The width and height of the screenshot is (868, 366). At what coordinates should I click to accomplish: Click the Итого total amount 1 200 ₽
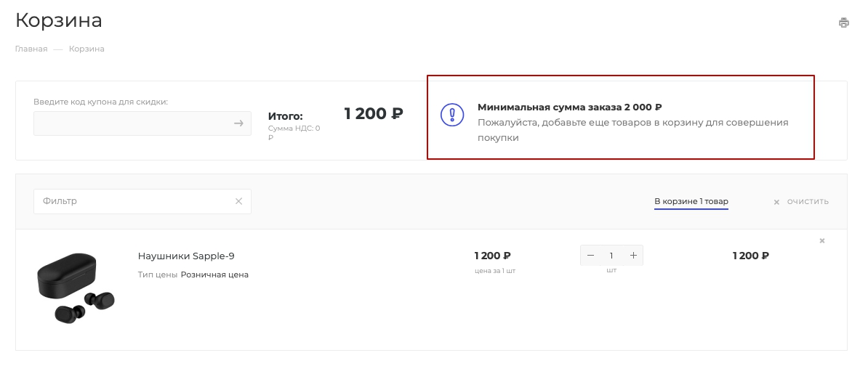point(374,114)
